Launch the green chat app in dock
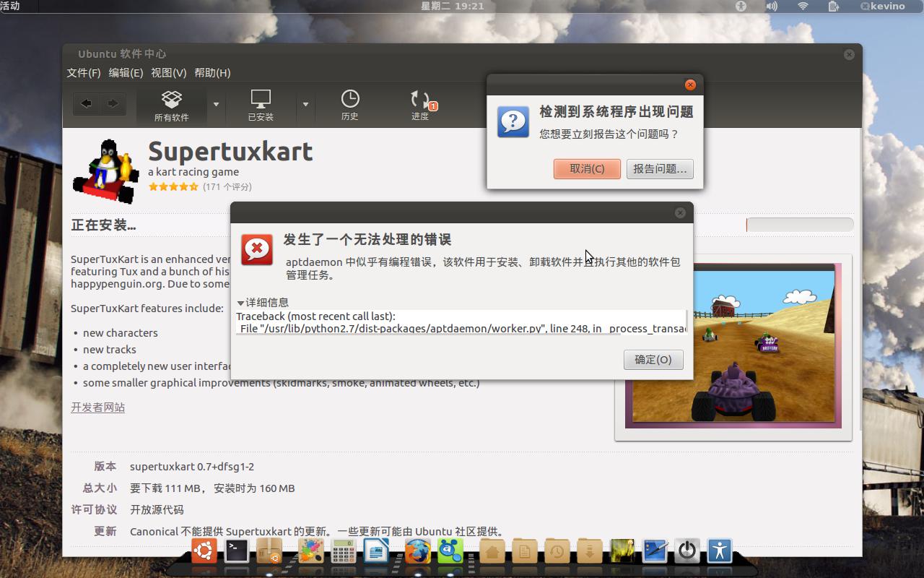Viewport: 924px width, 578px height. click(450, 551)
